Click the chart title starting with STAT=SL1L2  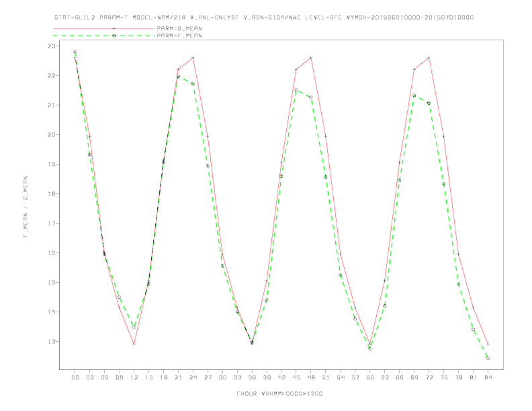click(264, 17)
